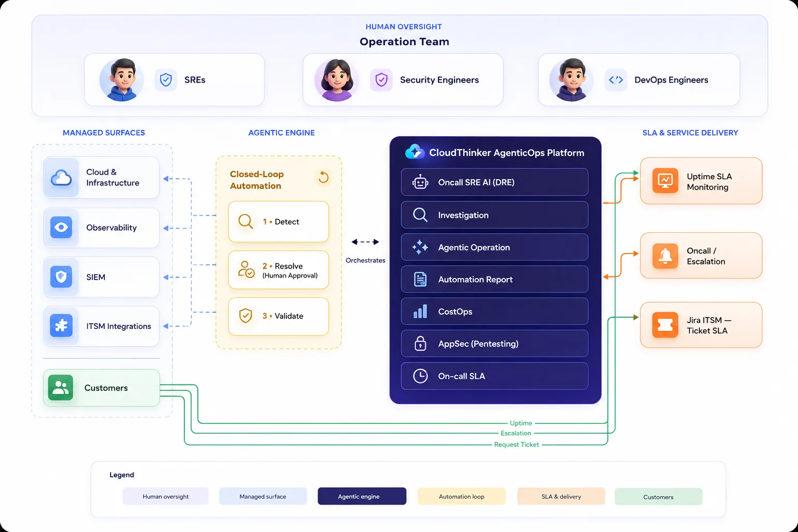This screenshot has width=798, height=532.
Task: Click the CloudThinker cloud logo
Action: pyautogui.click(x=415, y=152)
